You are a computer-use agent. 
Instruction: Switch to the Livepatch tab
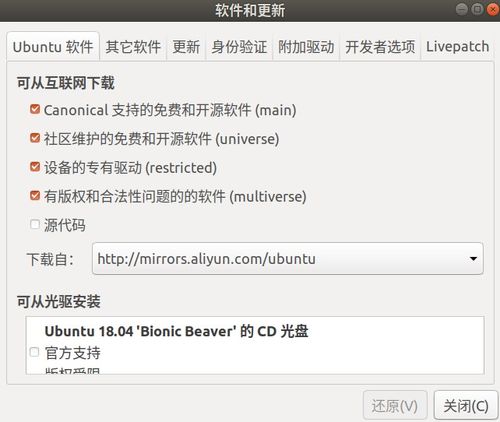(x=457, y=47)
